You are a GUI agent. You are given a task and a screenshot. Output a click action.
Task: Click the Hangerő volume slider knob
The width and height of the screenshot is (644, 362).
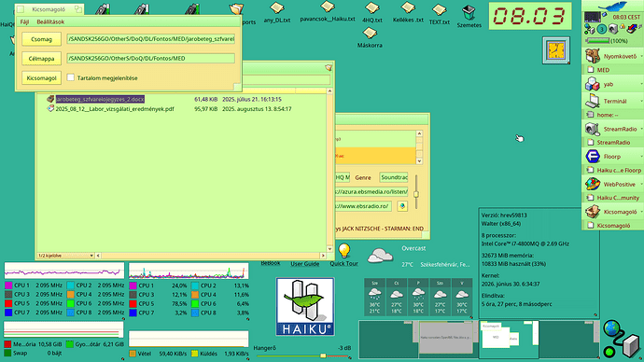(323, 355)
